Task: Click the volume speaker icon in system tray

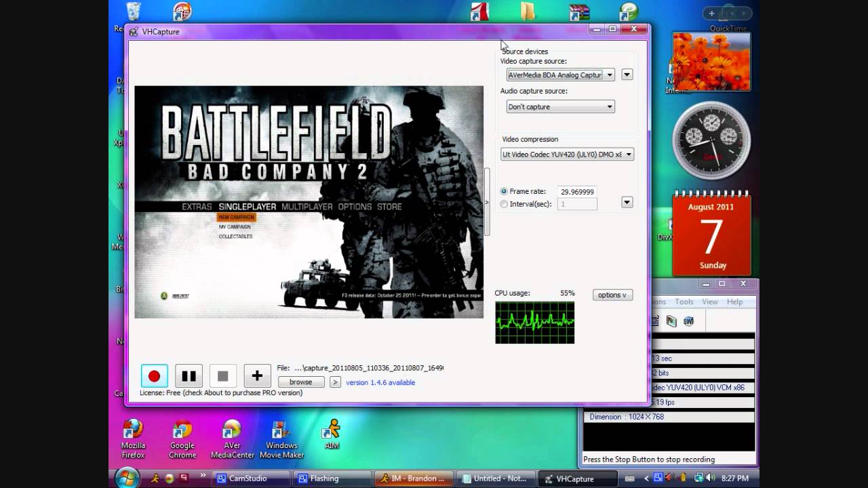Action: (x=710, y=478)
